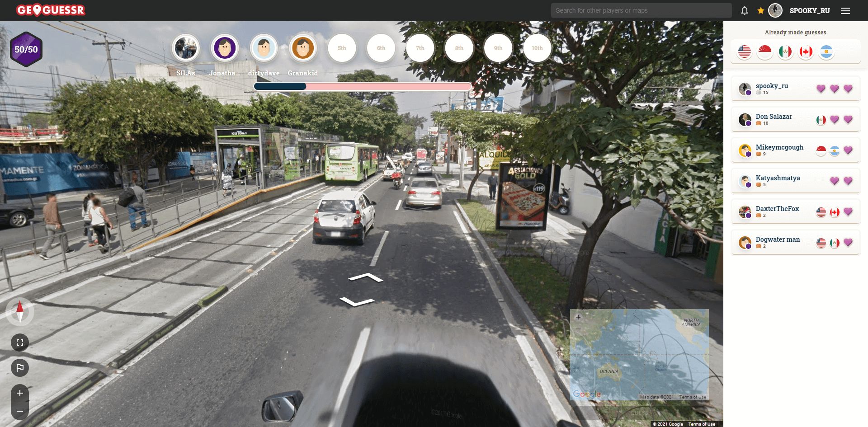Viewport: 868px width, 427px height.
Task: Return to start flag button
Action: tap(20, 368)
